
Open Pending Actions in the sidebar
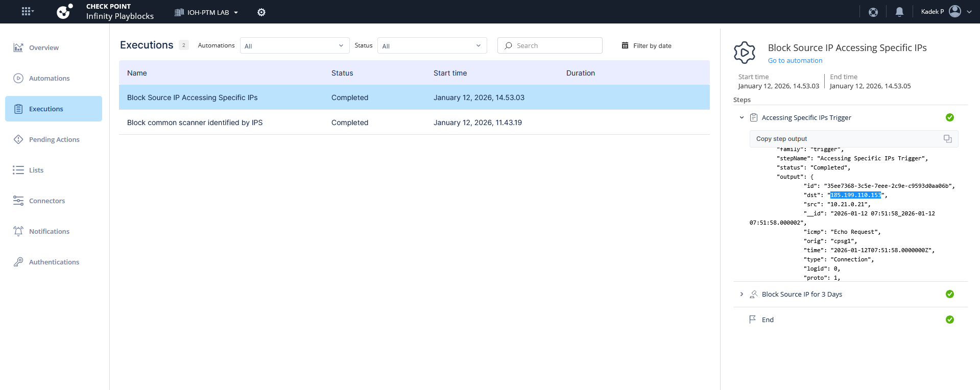click(54, 139)
